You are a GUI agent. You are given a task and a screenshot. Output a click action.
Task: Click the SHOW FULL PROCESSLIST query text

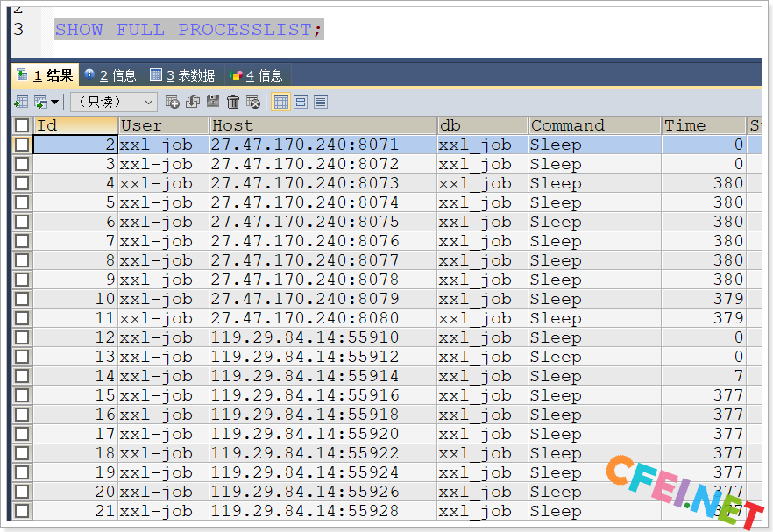coord(188,30)
